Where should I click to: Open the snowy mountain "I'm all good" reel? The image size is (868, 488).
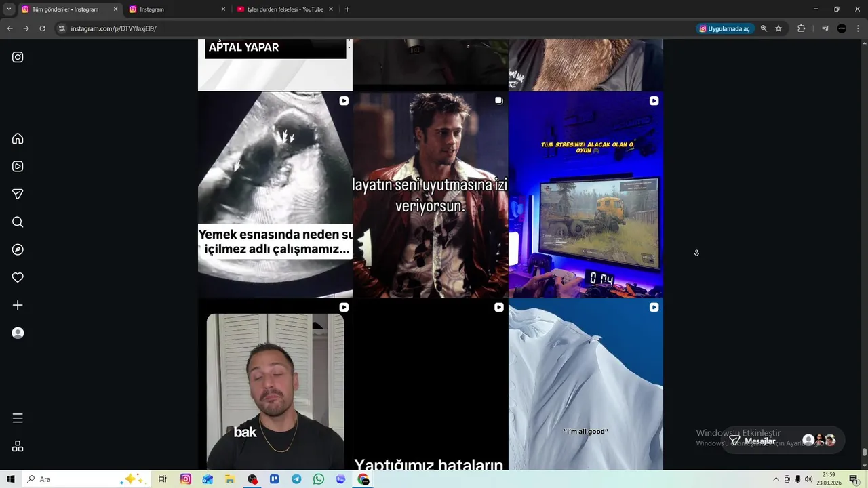click(x=586, y=384)
